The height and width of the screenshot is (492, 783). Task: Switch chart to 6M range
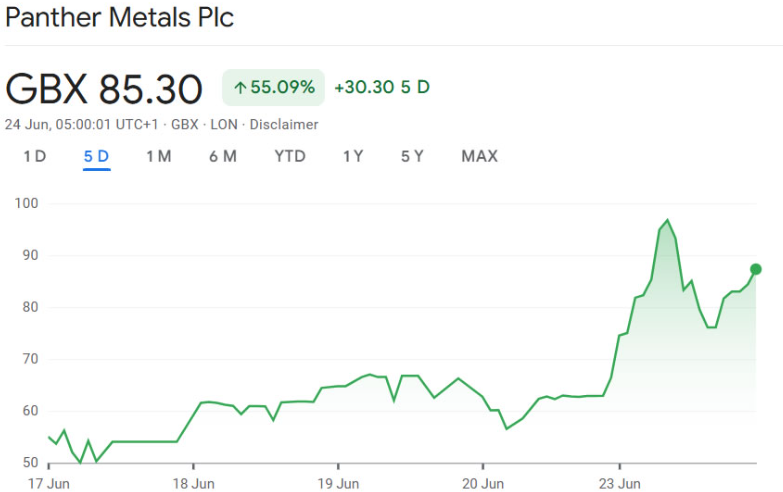click(222, 156)
